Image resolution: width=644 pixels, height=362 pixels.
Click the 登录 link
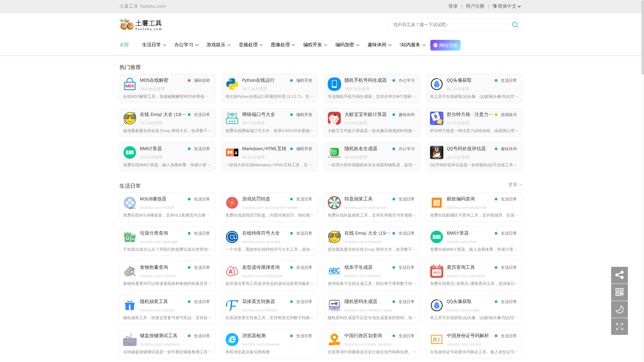(453, 6)
